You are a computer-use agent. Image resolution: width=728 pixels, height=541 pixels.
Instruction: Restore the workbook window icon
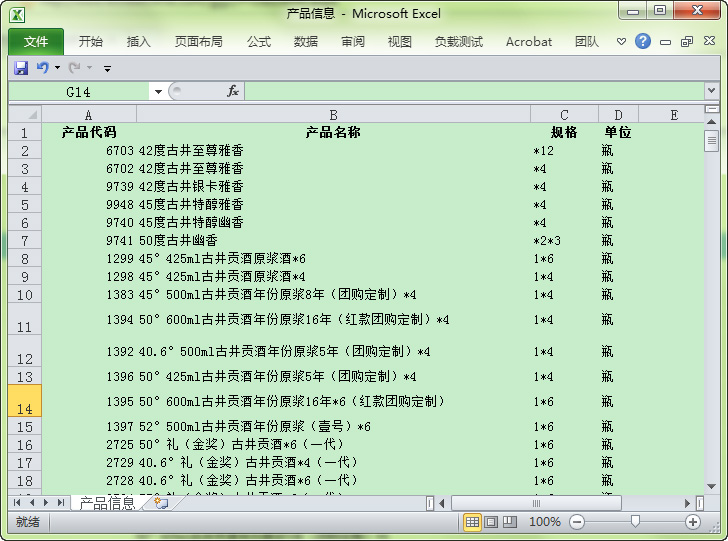tap(687, 42)
